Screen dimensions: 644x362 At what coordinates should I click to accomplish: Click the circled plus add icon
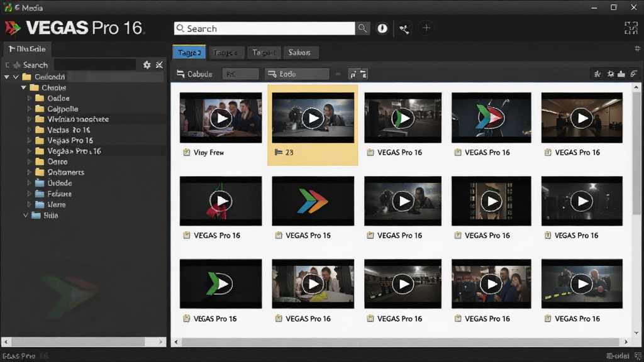coord(426,28)
